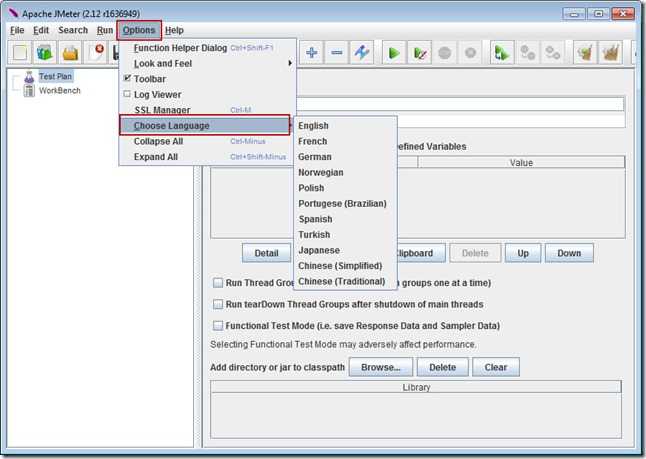
Task: Click the classpath Delete button beside Browse
Action: [x=442, y=367]
